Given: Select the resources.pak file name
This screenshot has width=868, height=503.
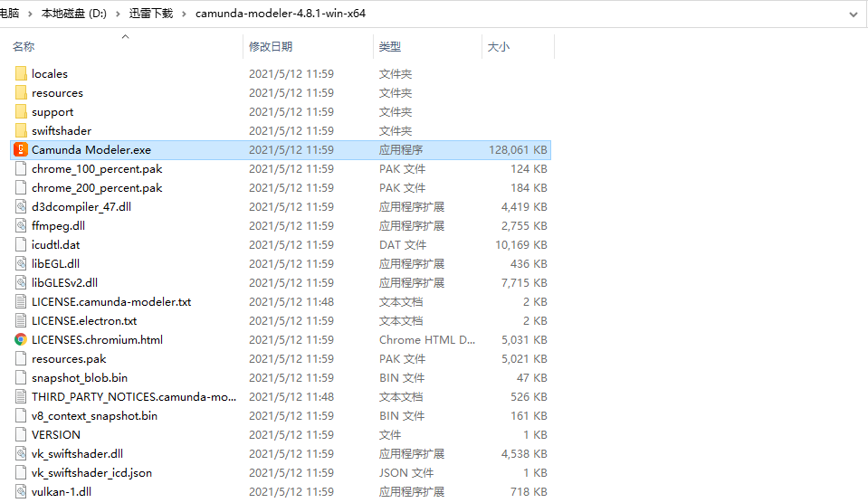Looking at the screenshot, I should tap(69, 358).
